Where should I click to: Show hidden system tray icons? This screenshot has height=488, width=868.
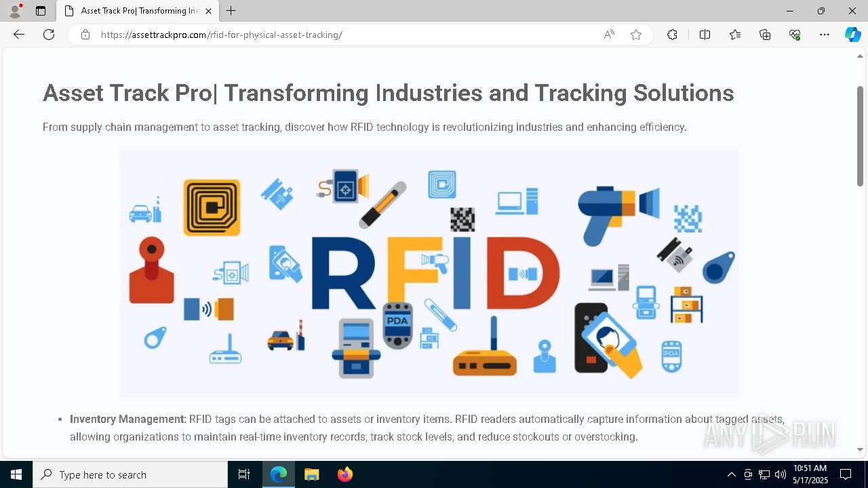click(731, 474)
